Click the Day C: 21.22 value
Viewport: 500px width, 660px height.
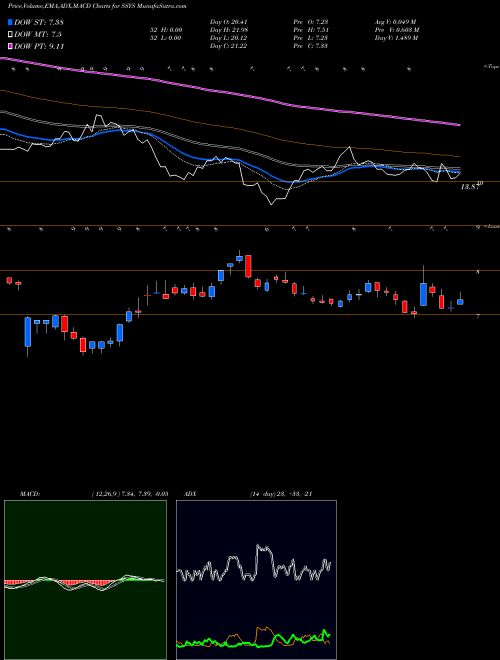(x=228, y=46)
